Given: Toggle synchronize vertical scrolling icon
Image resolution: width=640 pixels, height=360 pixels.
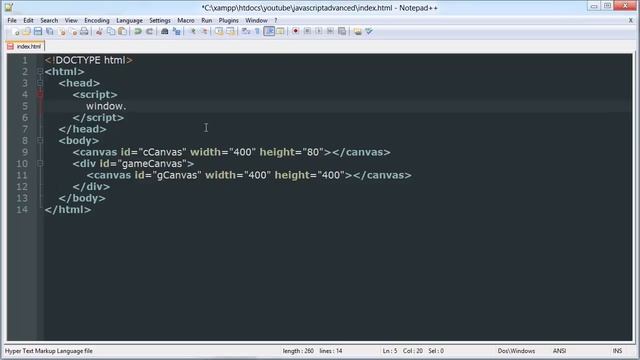Looking at the screenshot, I should click(x=219, y=31).
